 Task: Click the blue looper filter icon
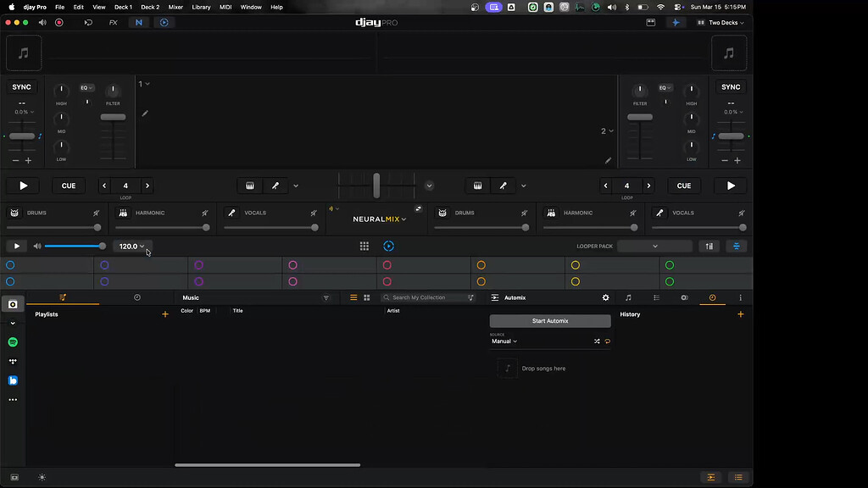coord(737,247)
